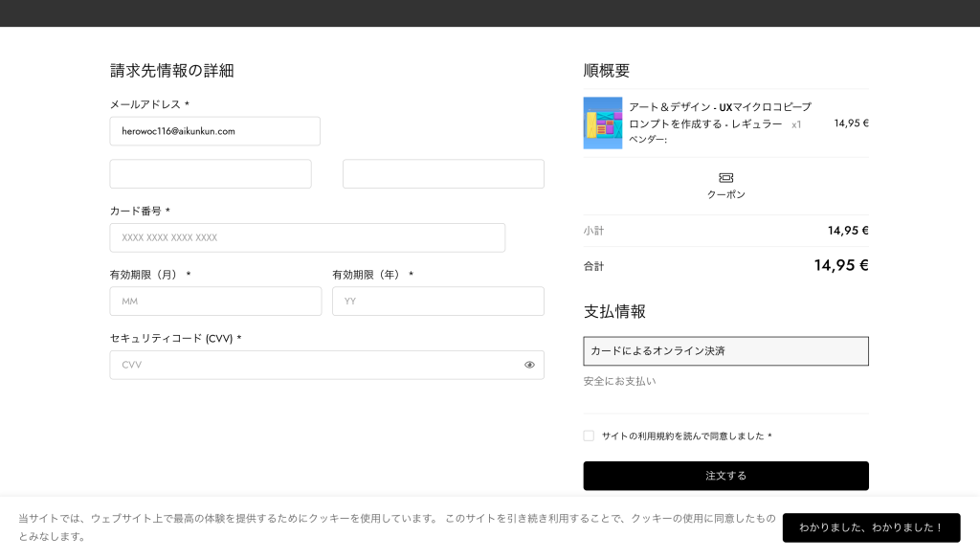Focus the CVV security code field
Screen dimensions: 980x559
click(316, 365)
